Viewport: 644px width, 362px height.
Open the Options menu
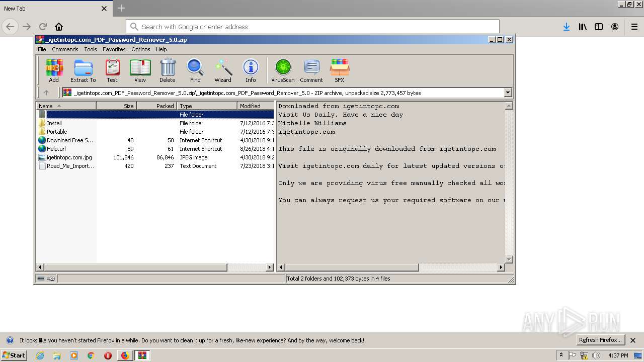click(x=141, y=49)
